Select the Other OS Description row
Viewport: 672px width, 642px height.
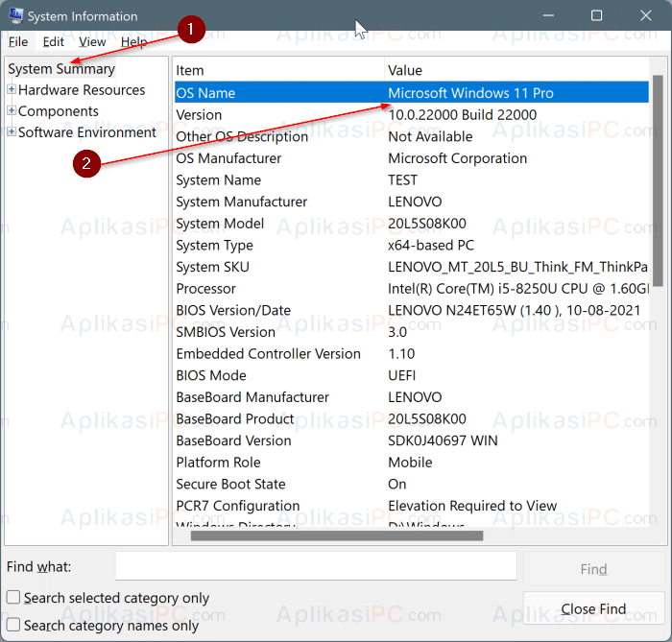point(412,136)
